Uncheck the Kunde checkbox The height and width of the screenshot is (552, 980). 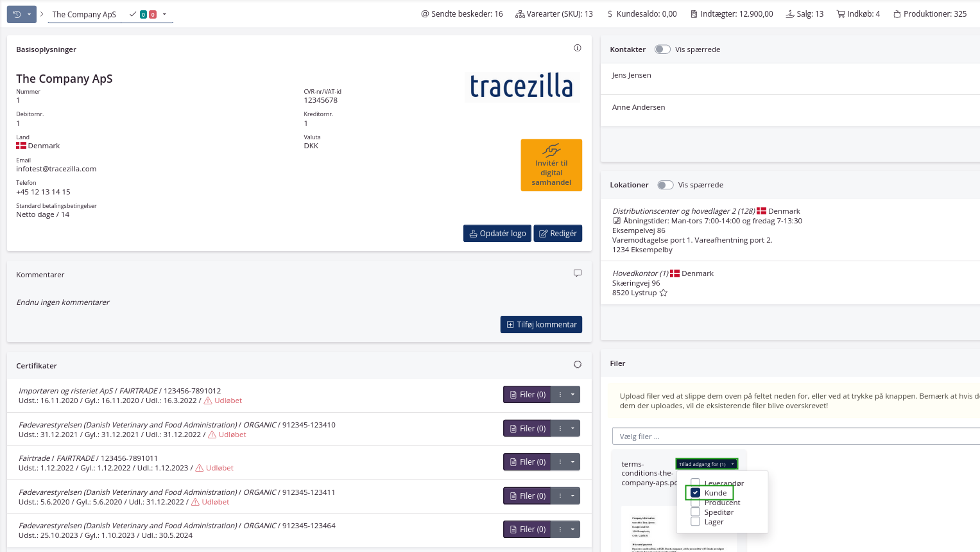[695, 493]
